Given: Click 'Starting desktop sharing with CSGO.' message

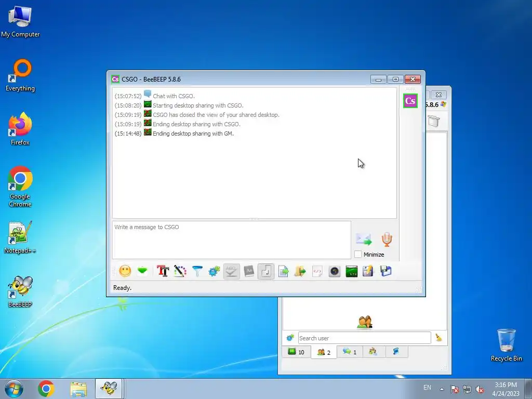Looking at the screenshot, I should tap(198, 105).
